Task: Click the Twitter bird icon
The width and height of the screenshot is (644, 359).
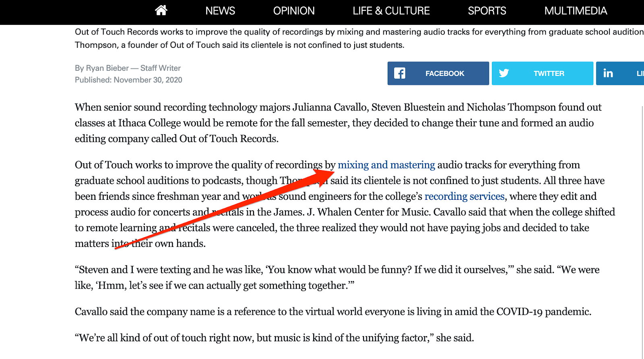Action: [504, 73]
